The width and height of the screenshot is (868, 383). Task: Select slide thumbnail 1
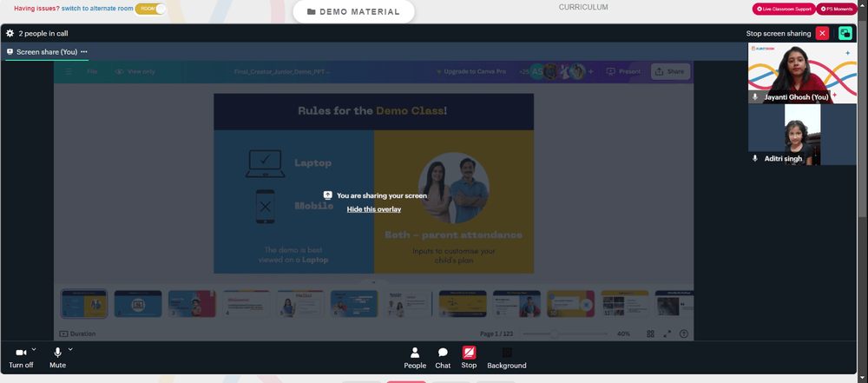83,304
